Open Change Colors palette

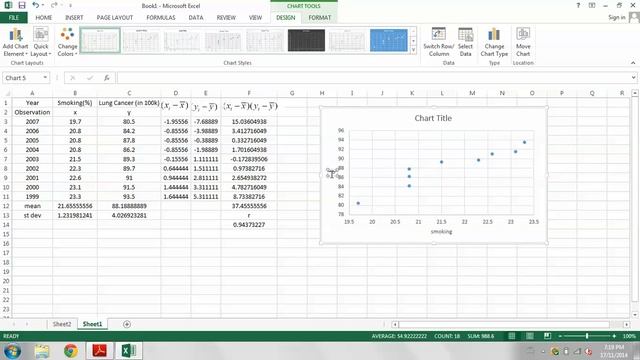(67, 42)
